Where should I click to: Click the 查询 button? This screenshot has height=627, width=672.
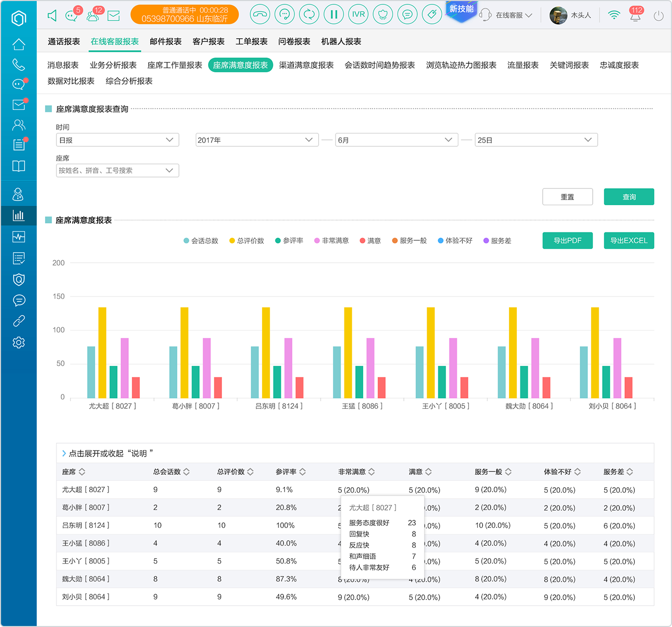point(629,197)
